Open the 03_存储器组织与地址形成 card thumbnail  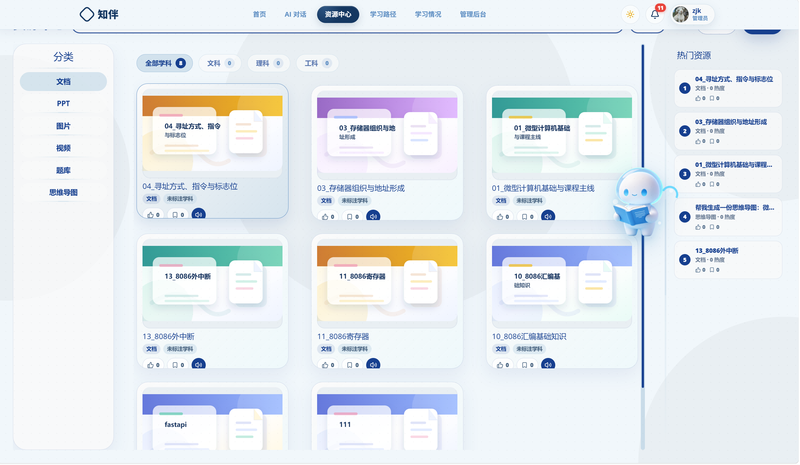[x=387, y=136]
